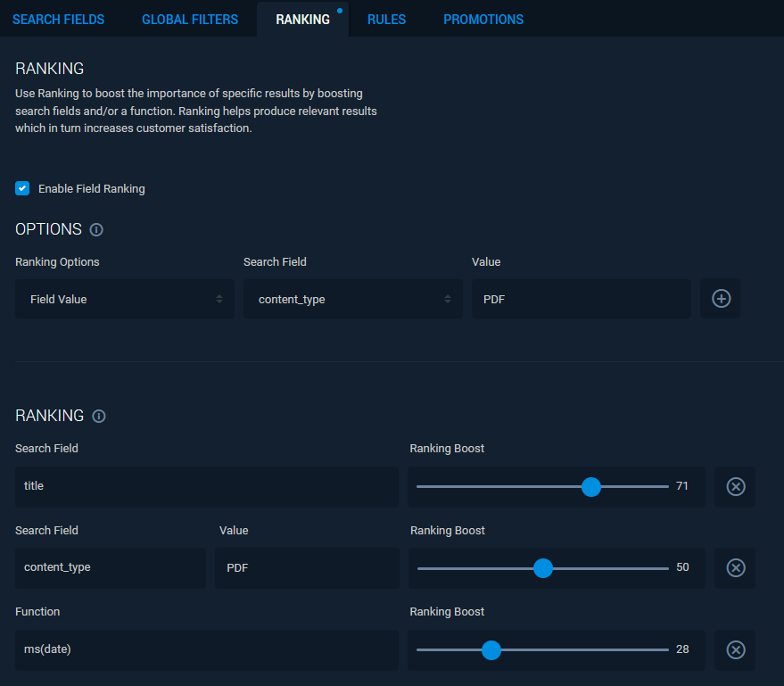Click the title boost value 71
Screen dimensions: 784x686
(682, 486)
